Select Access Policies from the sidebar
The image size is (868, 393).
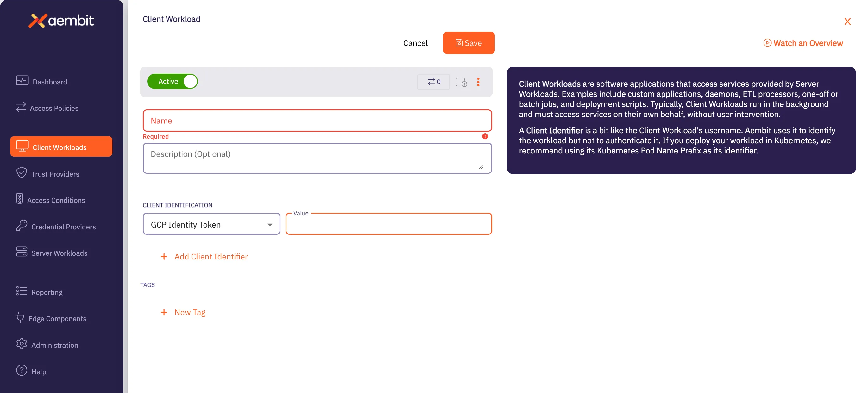click(54, 108)
